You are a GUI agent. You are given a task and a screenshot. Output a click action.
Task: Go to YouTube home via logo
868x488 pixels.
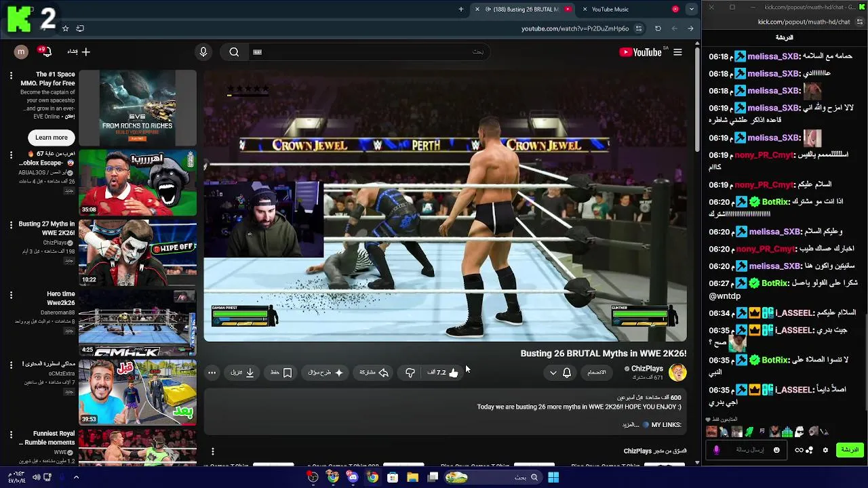pyautogui.click(x=641, y=52)
